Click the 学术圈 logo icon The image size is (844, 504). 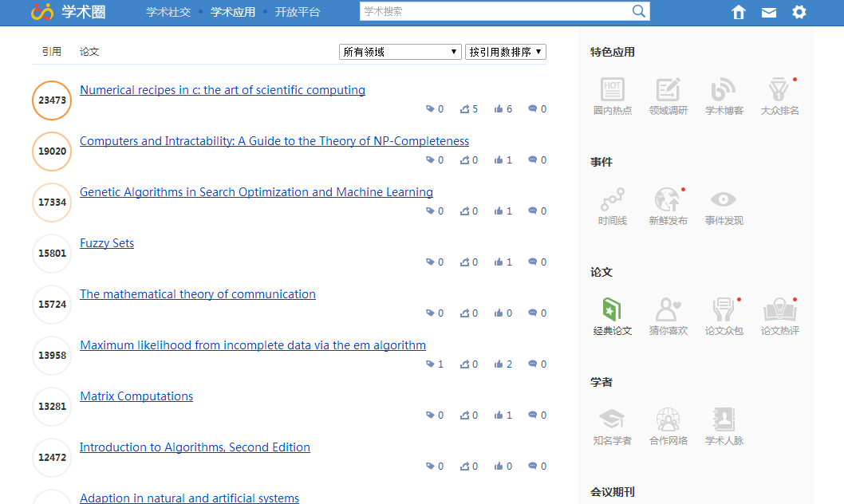tap(42, 11)
